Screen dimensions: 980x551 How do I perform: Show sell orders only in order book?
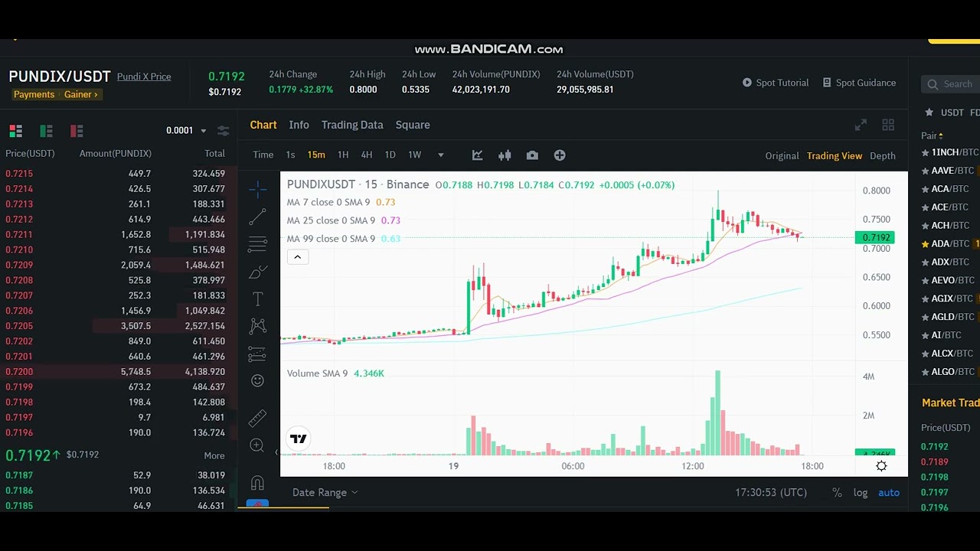point(76,131)
